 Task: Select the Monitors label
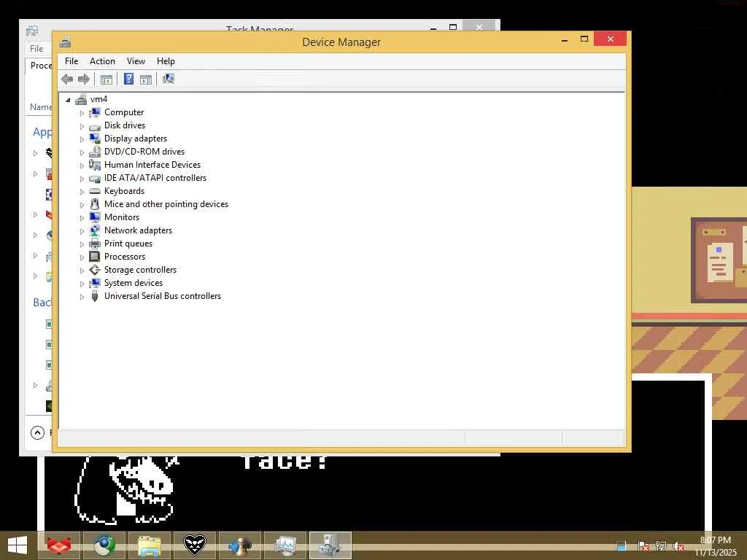[122, 217]
